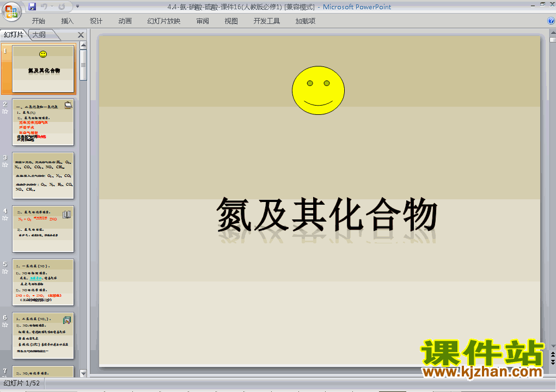Select slide 1 thumbnail 氮及其化合物
The width and height of the screenshot is (556, 392).
coord(43,69)
